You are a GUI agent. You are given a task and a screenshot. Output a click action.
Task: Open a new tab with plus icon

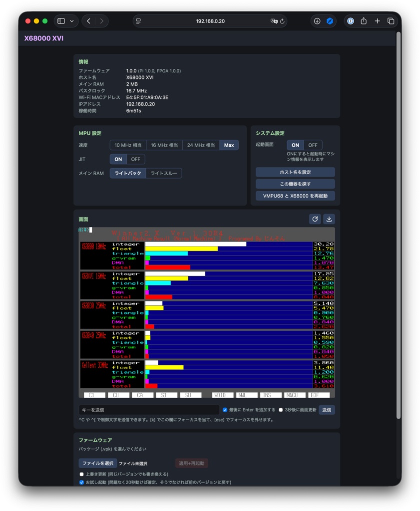(x=377, y=21)
